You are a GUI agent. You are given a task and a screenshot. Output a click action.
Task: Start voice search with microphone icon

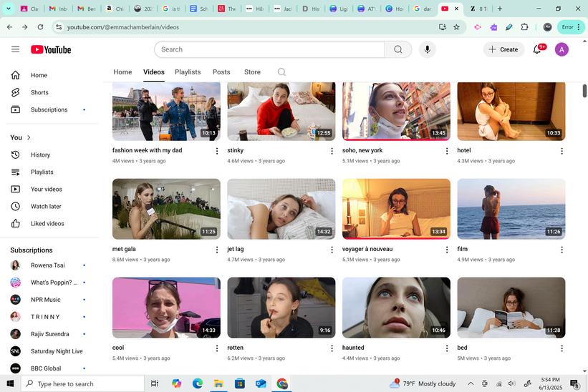click(x=428, y=49)
